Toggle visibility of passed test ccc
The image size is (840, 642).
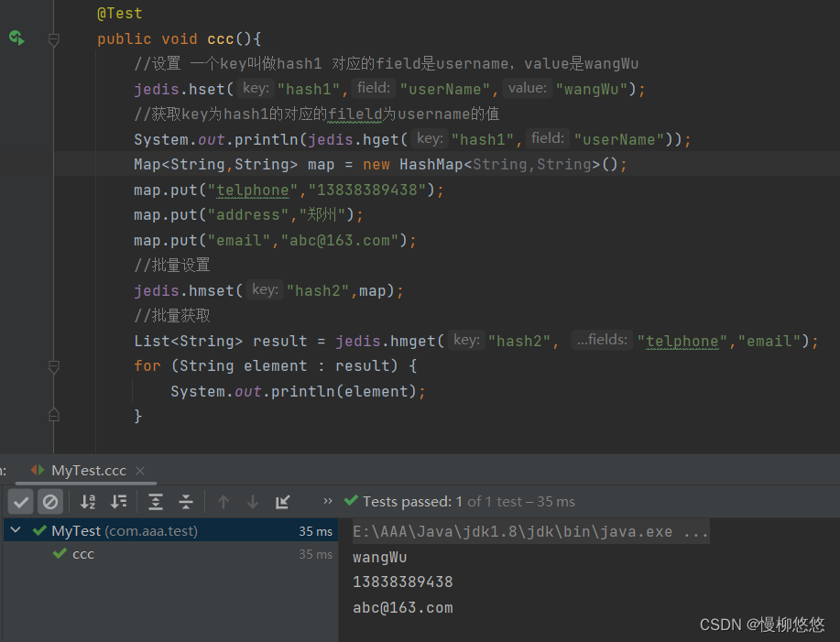point(20,501)
